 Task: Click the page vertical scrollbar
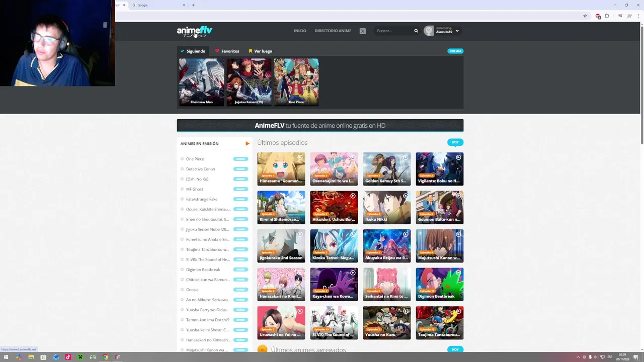pyautogui.click(x=641, y=84)
